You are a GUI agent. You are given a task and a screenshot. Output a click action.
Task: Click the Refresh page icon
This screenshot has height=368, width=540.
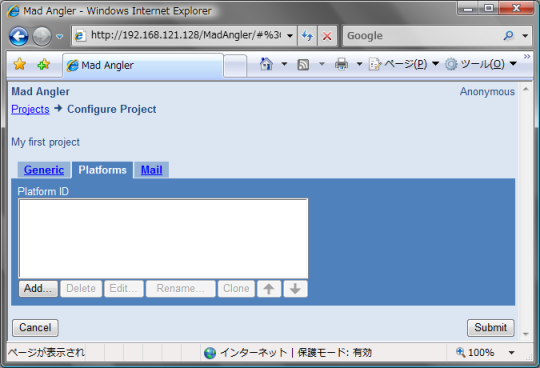307,35
